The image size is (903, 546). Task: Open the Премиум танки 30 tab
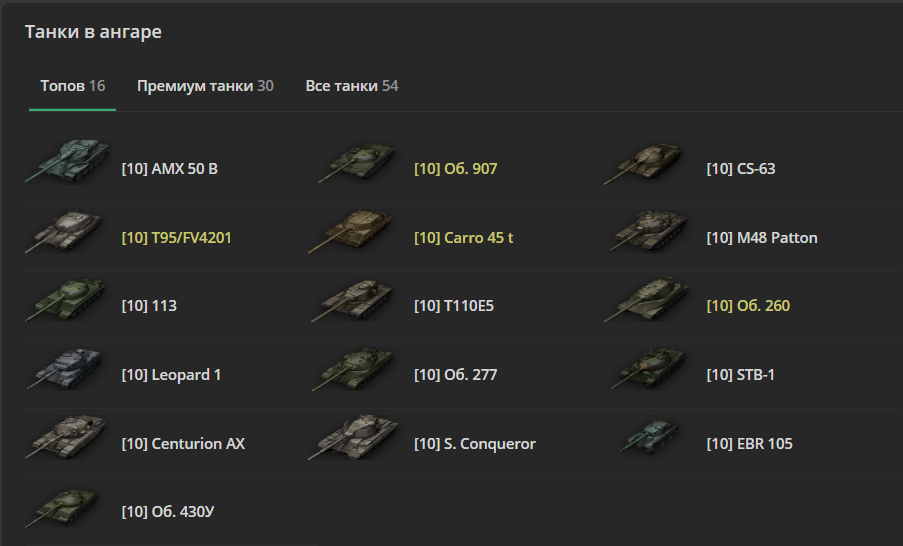click(x=205, y=86)
